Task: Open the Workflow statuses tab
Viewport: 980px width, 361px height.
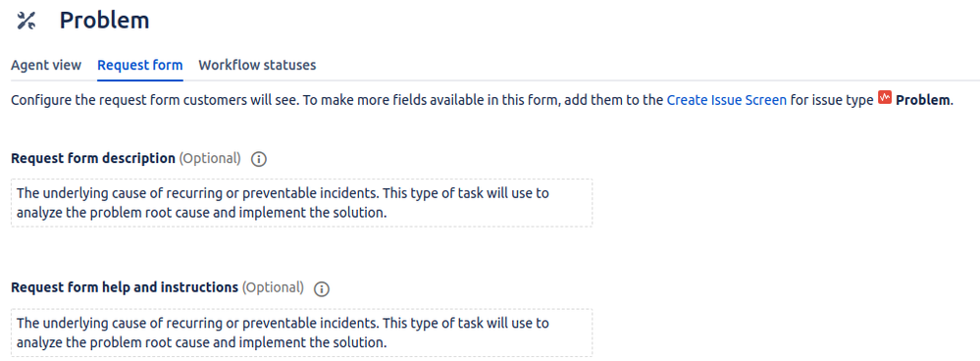Action: click(x=257, y=65)
